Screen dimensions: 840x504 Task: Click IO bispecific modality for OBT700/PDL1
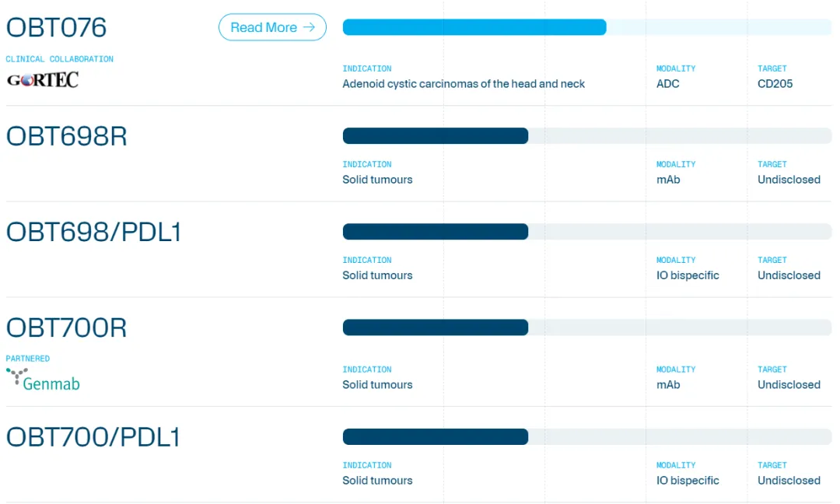pos(688,481)
